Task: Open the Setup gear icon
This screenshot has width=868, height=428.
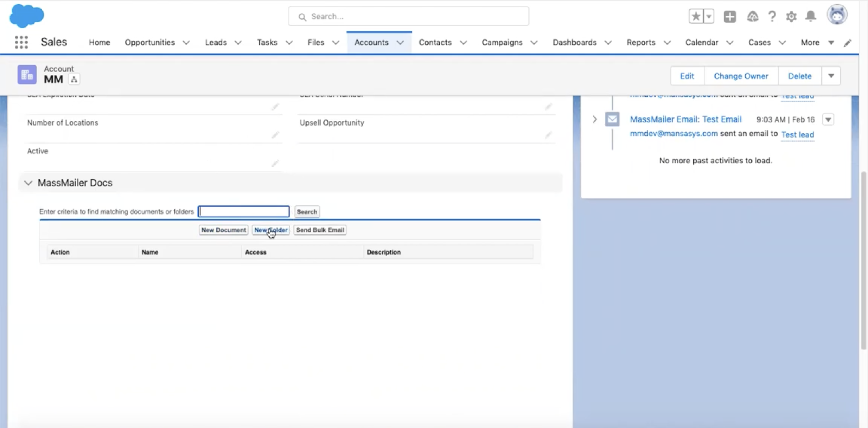Action: coord(791,16)
